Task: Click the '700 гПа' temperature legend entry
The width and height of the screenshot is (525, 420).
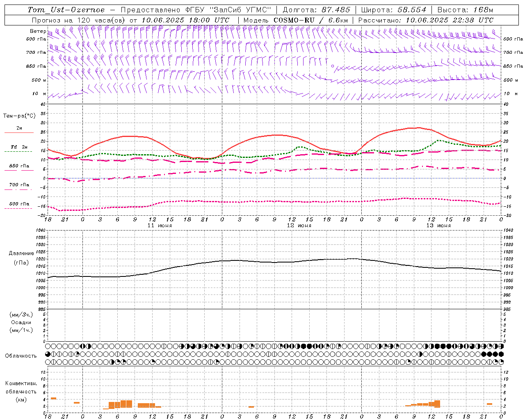Action: [19, 185]
